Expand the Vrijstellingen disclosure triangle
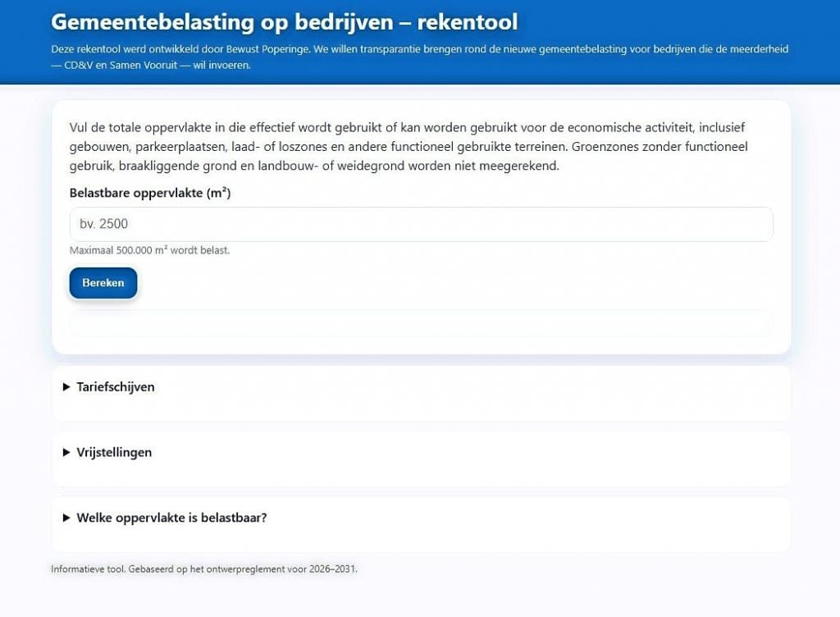Viewport: 840px width, 617px height. 66,453
